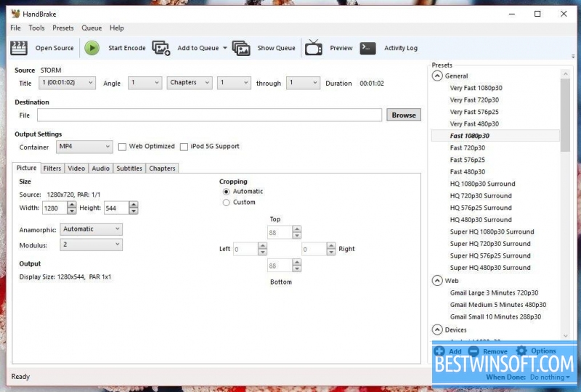This screenshot has width=581, height=392.
Task: Click the Height value field
Action: 116,208
